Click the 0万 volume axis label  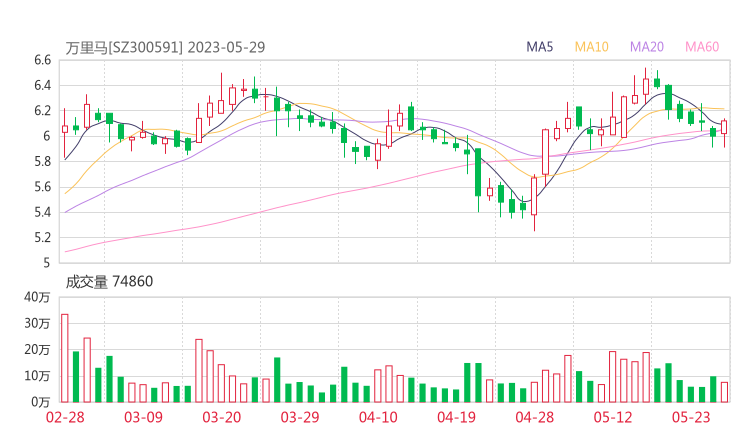click(41, 402)
